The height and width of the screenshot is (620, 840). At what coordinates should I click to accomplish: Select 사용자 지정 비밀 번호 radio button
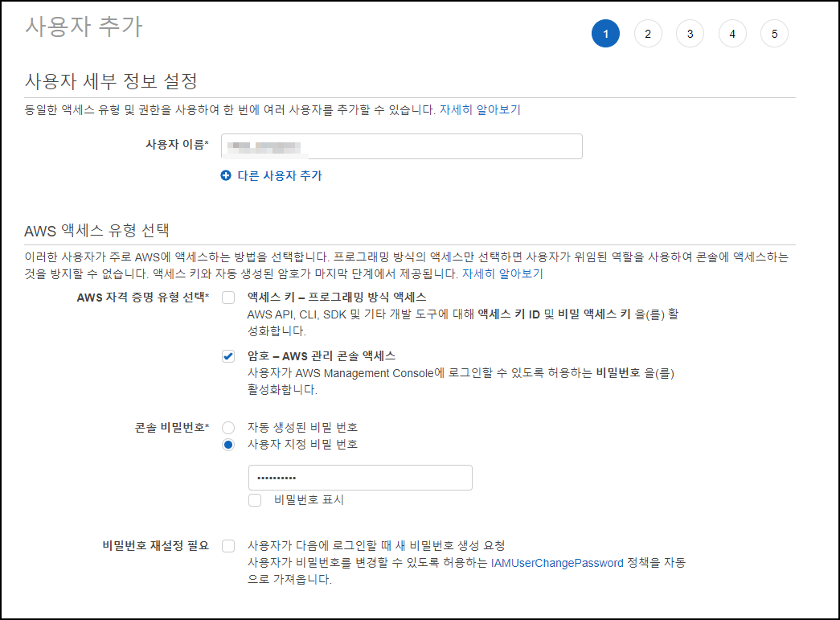pos(228,445)
